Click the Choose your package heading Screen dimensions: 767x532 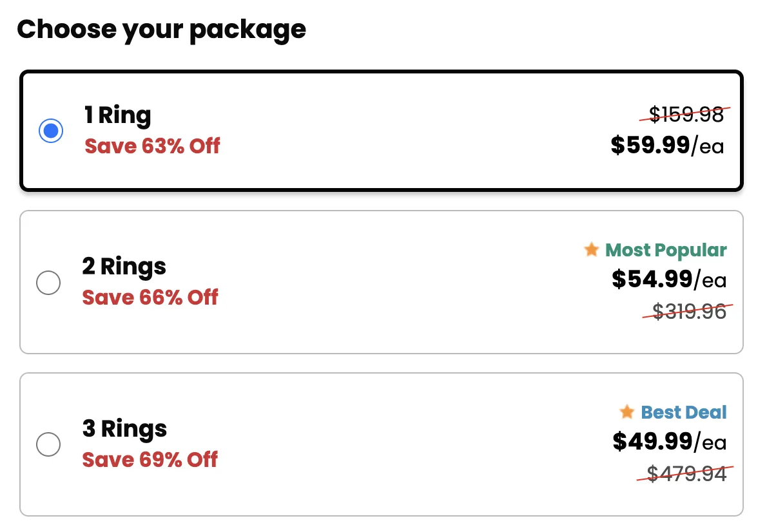pyautogui.click(x=161, y=30)
